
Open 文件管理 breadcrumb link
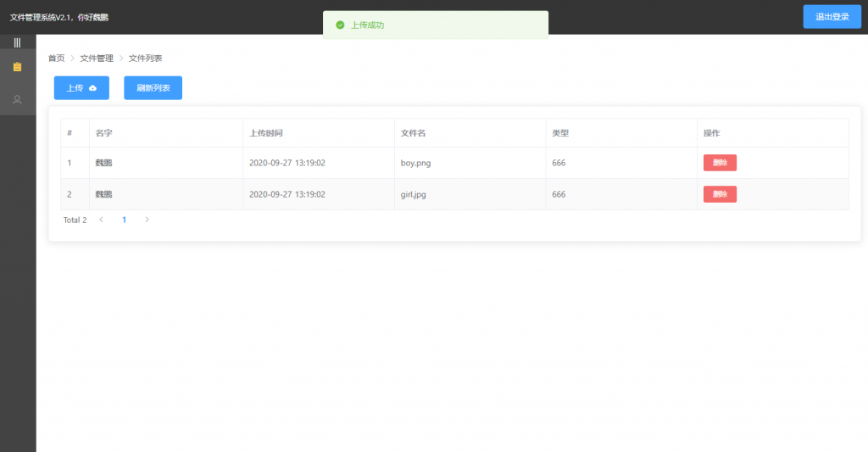pos(97,59)
